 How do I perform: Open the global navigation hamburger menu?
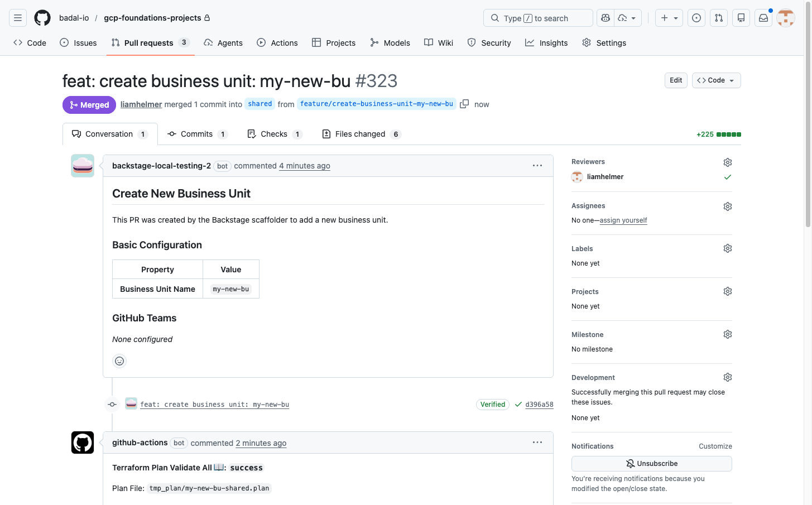pyautogui.click(x=18, y=18)
